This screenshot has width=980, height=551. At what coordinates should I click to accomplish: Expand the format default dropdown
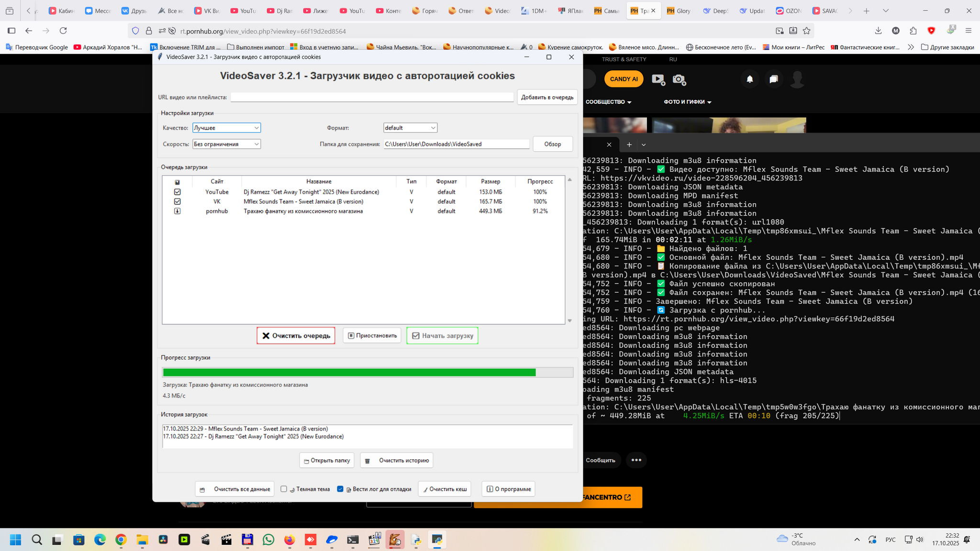(410, 128)
